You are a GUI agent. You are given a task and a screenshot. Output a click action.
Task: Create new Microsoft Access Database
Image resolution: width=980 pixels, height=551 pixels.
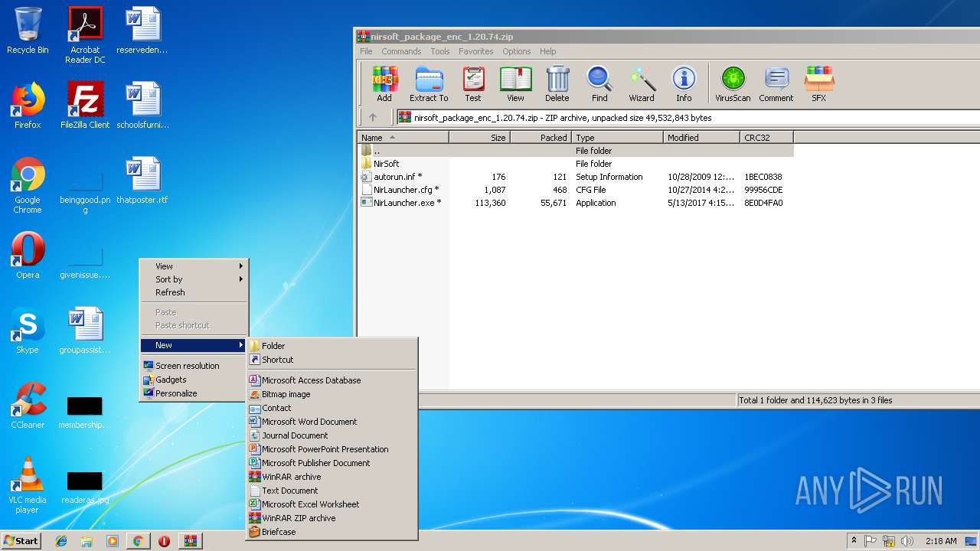(332, 380)
